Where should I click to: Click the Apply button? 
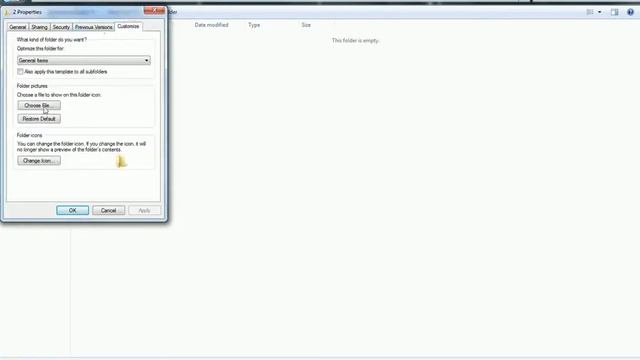coord(144,210)
